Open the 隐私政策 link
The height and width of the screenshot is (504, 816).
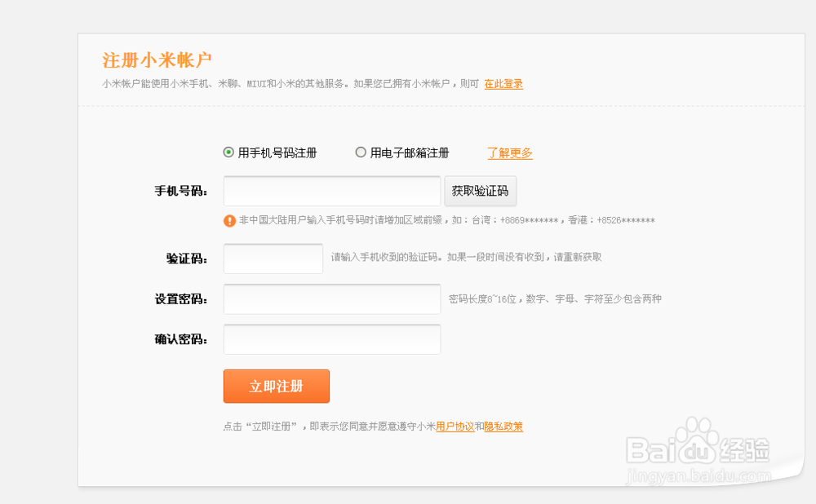tap(503, 427)
